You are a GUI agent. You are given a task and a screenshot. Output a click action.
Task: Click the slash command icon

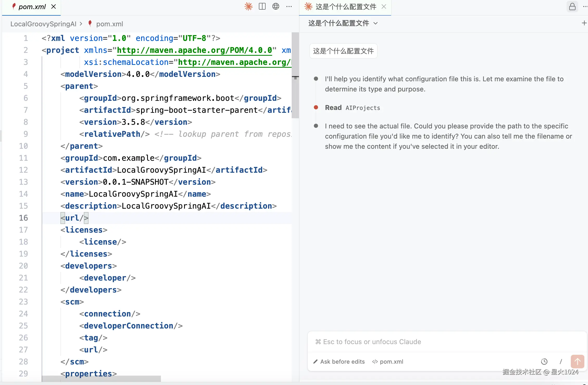coord(561,362)
